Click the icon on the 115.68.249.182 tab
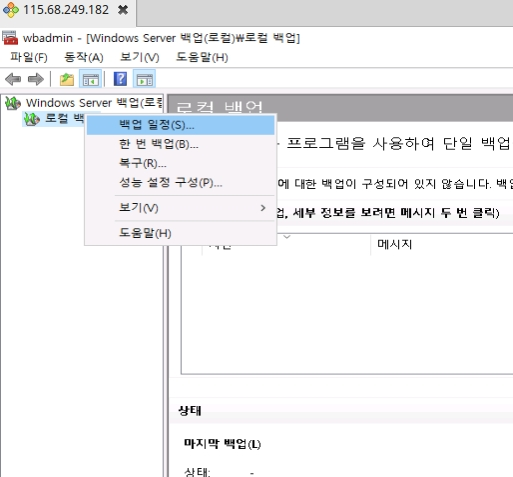The height and width of the screenshot is (477, 513). click(11, 10)
